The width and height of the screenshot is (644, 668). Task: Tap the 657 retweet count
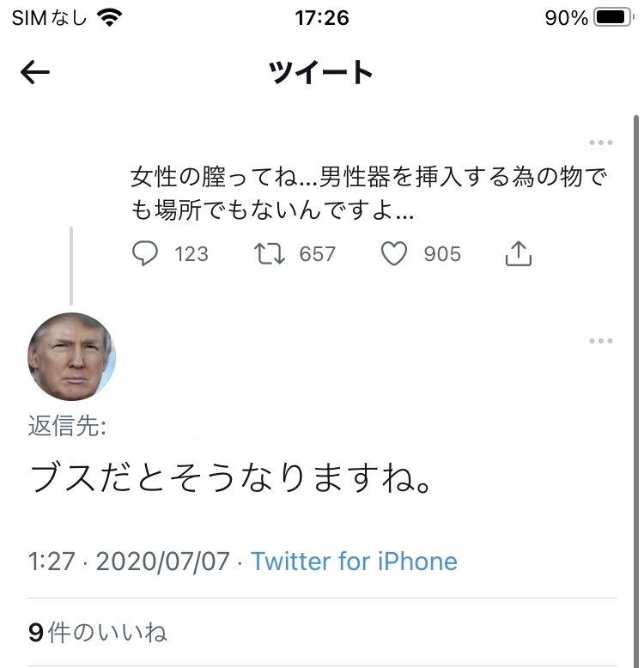(x=317, y=253)
